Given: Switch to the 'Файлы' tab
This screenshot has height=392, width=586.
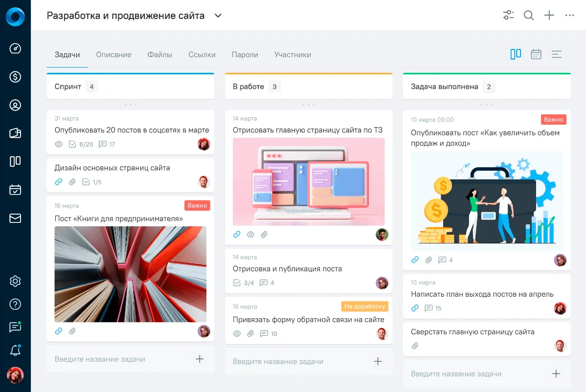Looking at the screenshot, I should (x=159, y=55).
